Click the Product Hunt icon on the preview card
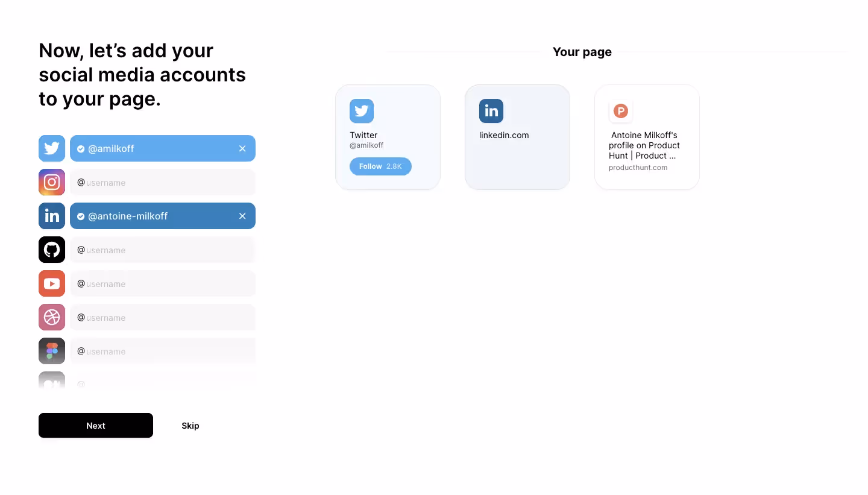Viewport: 868px width, 495px height. coord(621,111)
